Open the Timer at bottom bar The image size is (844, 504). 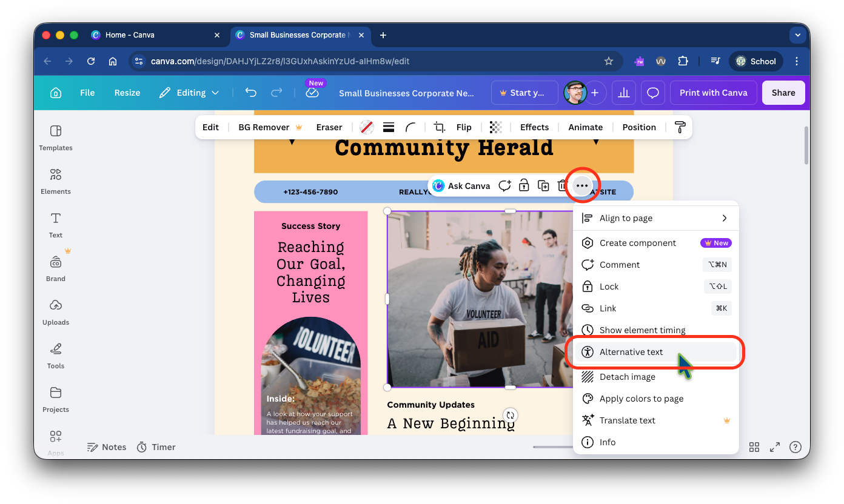click(x=156, y=447)
